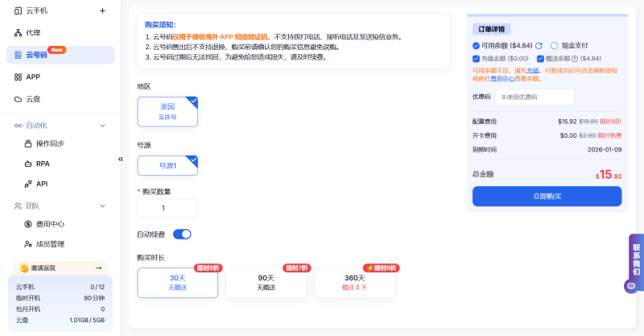The image size is (644, 336).
Task: Uncheck the 赠送余额 checkbox
Action: point(540,58)
